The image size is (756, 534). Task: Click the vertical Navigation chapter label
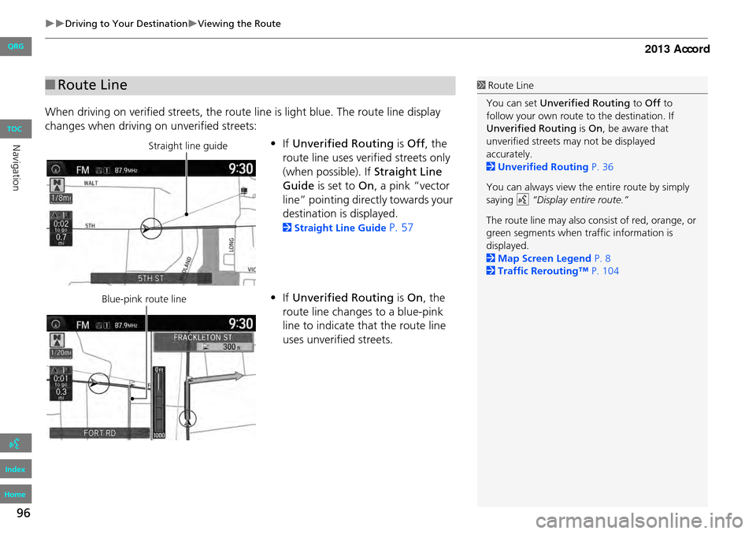click(x=16, y=168)
